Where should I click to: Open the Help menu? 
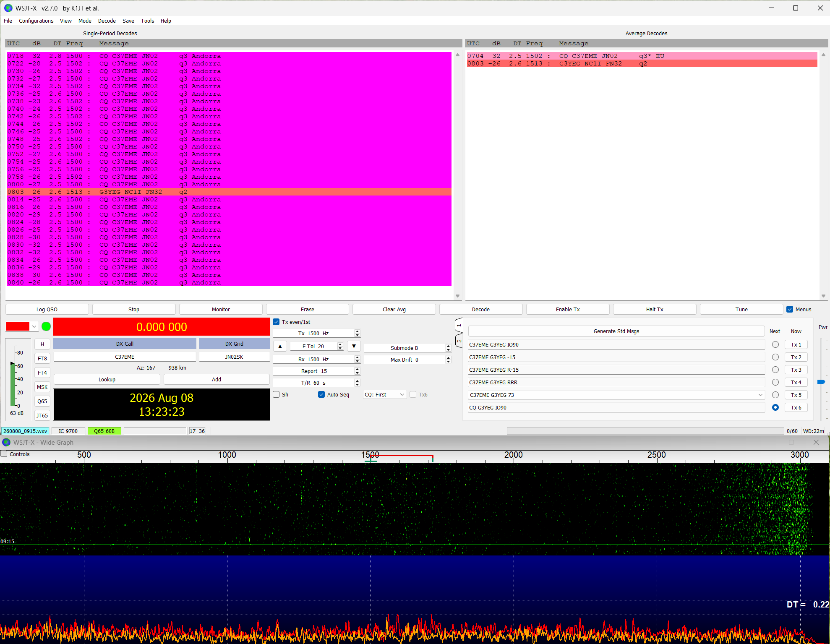pos(166,21)
